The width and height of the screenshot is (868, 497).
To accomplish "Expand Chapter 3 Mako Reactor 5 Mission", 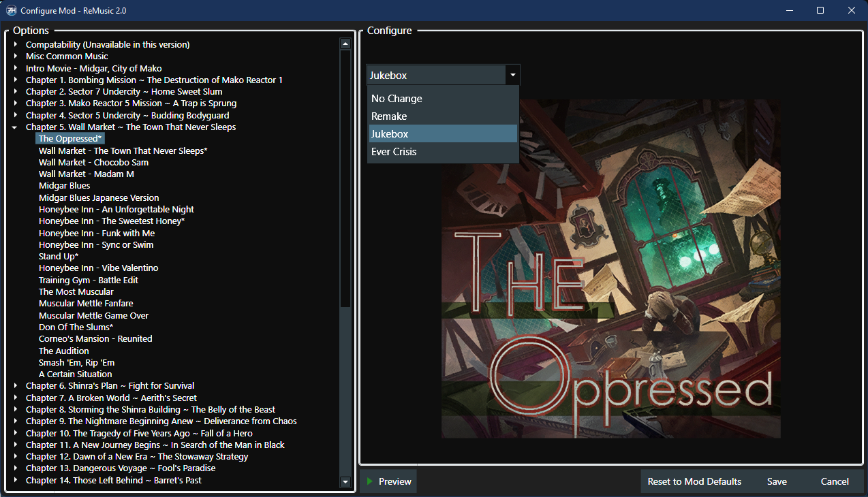I will point(15,103).
